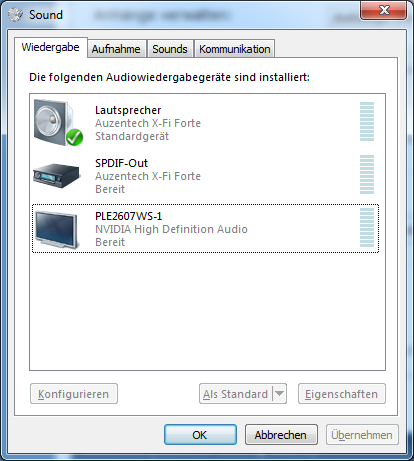The image size is (414, 461).
Task: Confirm with the OK button
Action: [x=200, y=435]
